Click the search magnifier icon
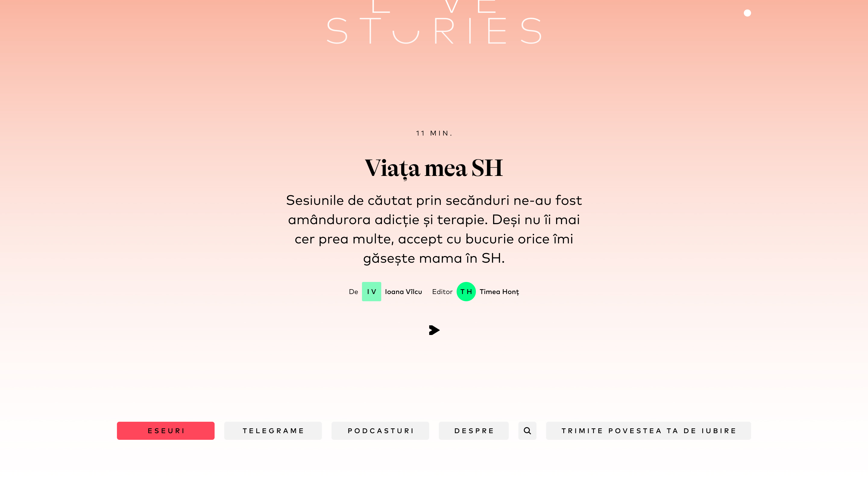 pyautogui.click(x=527, y=430)
